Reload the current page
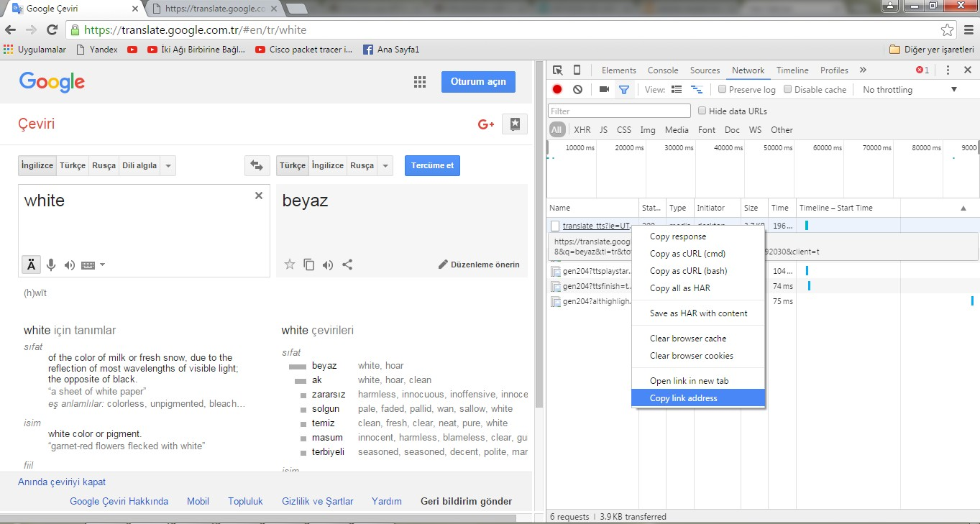980x524 pixels. click(x=52, y=30)
